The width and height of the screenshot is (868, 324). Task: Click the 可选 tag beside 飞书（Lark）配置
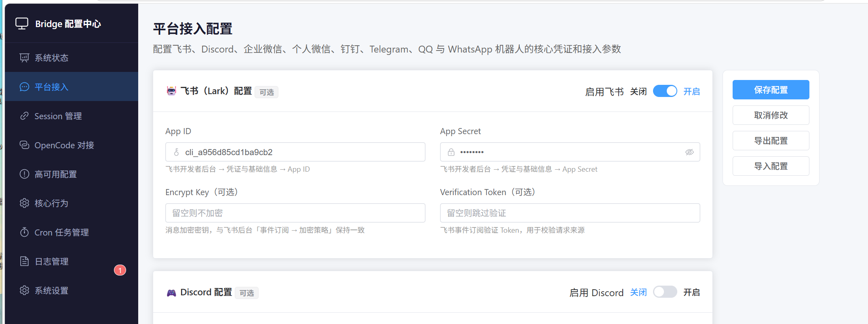coord(267,92)
